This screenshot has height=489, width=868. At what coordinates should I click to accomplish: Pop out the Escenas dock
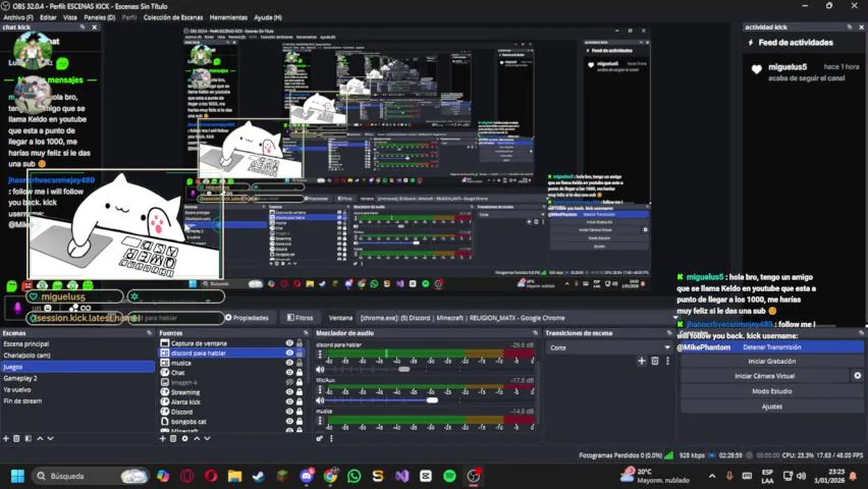149,333
